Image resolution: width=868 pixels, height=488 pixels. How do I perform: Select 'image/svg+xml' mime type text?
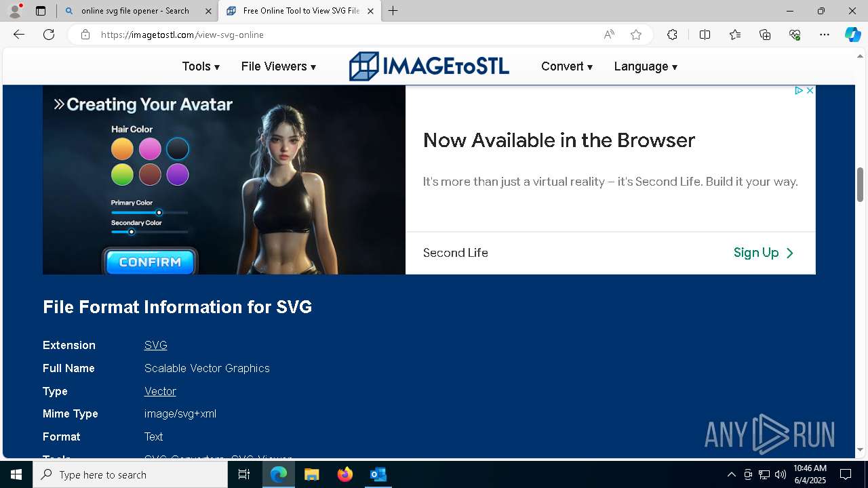point(180,413)
